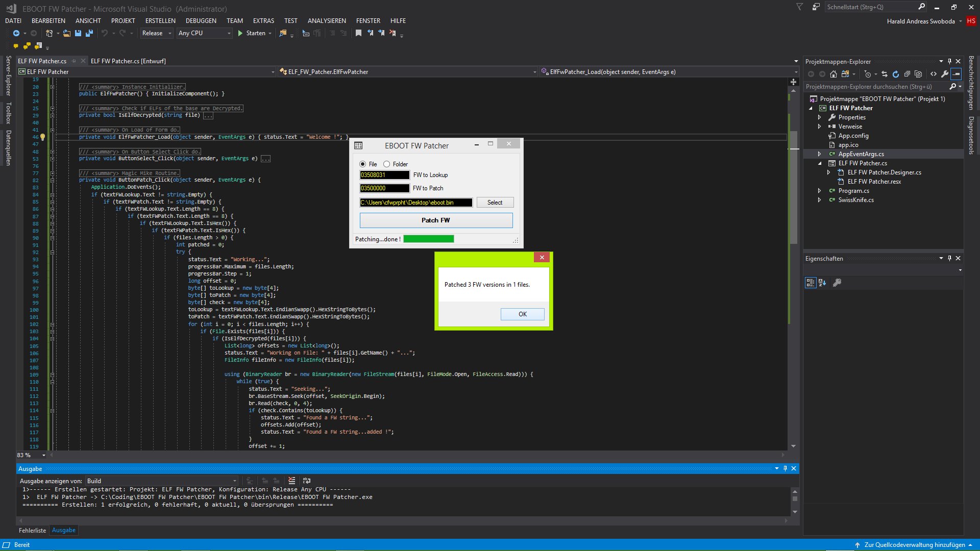Pin the Ausgabe output panel
This screenshot has width=980, height=551.
pyautogui.click(x=786, y=468)
